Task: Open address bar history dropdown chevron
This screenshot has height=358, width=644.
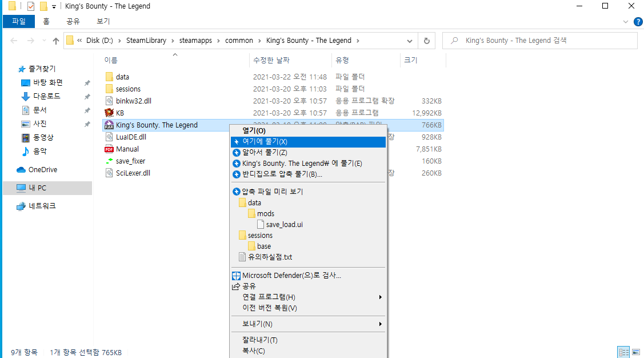Action: pos(410,41)
